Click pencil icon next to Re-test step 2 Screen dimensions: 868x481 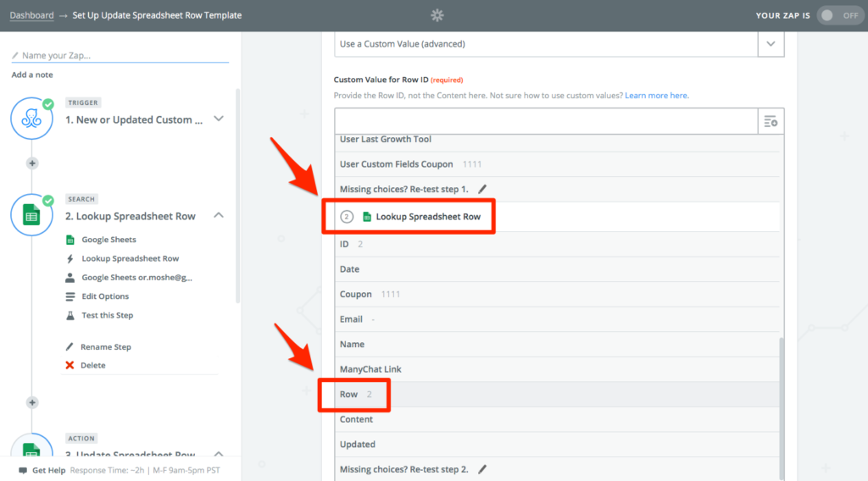click(482, 469)
